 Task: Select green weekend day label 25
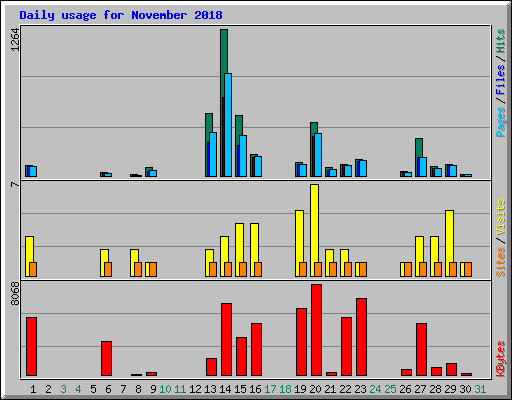tap(390, 389)
